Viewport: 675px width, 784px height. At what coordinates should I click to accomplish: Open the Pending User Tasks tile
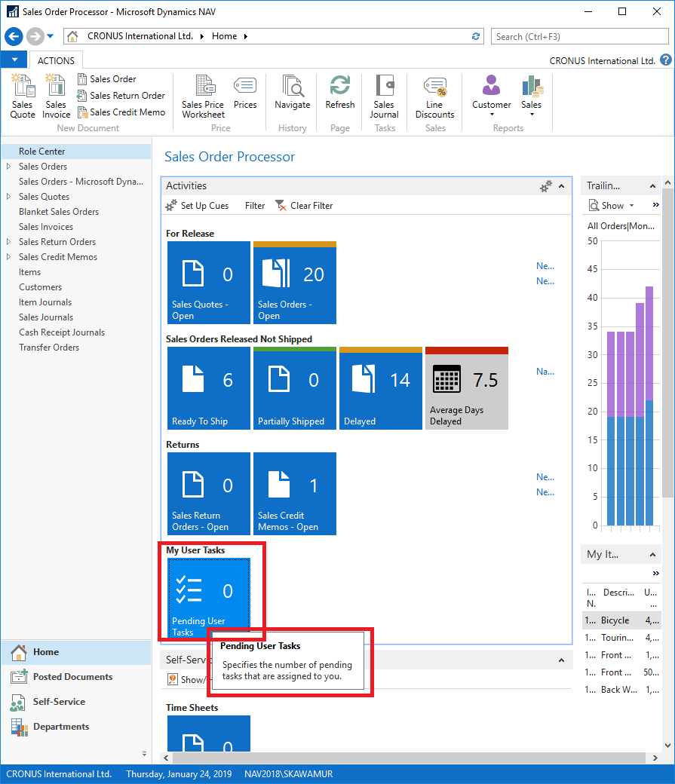click(209, 598)
